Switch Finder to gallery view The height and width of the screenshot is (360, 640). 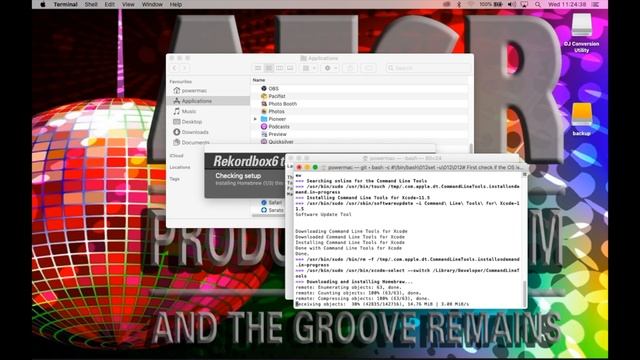tap(290, 68)
